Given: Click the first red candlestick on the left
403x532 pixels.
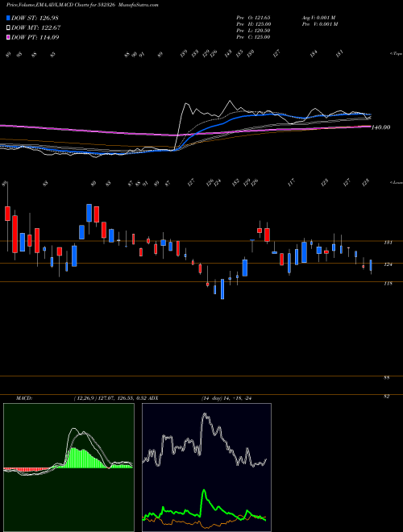Looking at the screenshot, I should 7,214.
